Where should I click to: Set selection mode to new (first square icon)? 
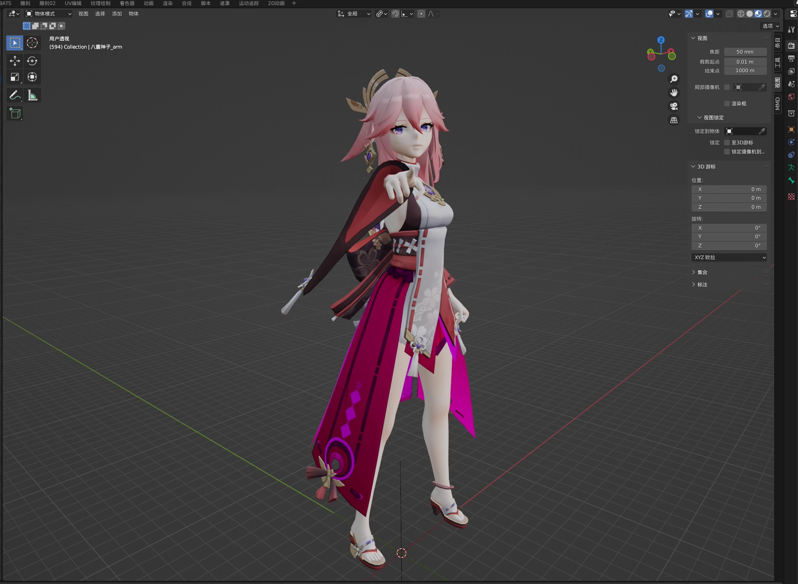(x=26, y=26)
